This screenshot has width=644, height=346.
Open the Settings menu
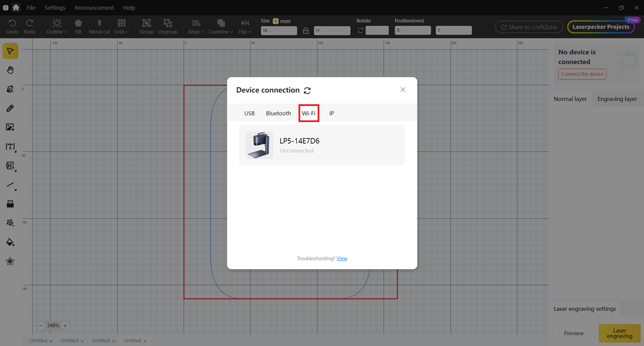coord(55,8)
